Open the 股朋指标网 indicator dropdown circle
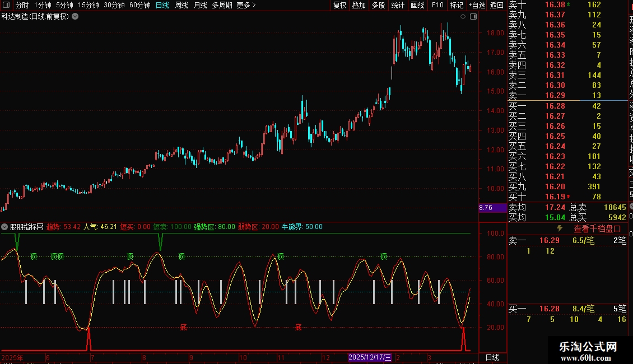Screen dimensions: 633x364 [4, 227]
